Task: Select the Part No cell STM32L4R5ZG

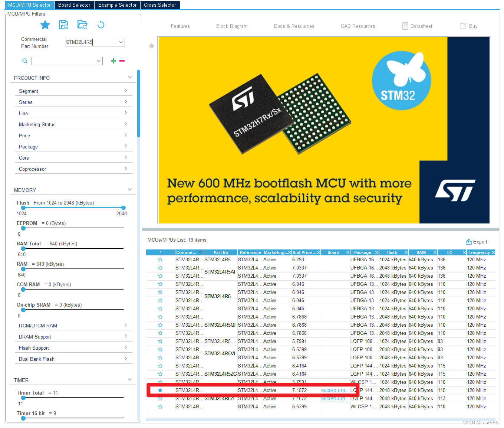Action: (221, 374)
